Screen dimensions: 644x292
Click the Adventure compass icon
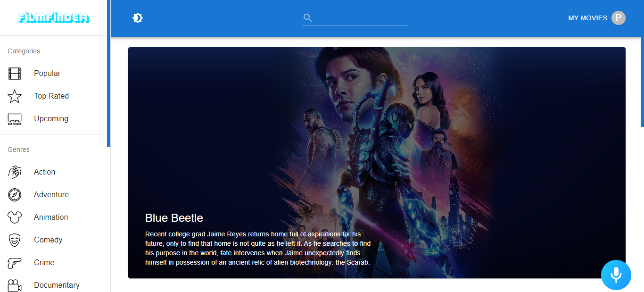coord(15,195)
